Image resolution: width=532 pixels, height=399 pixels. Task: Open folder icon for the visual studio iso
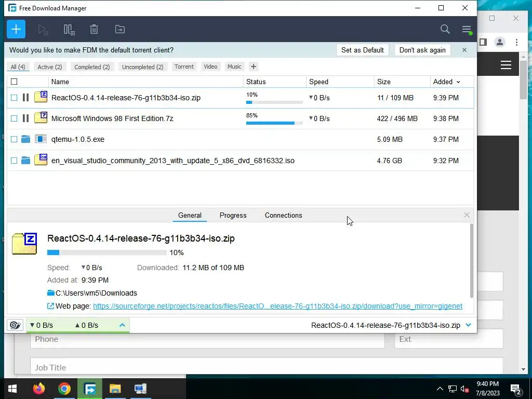25,160
